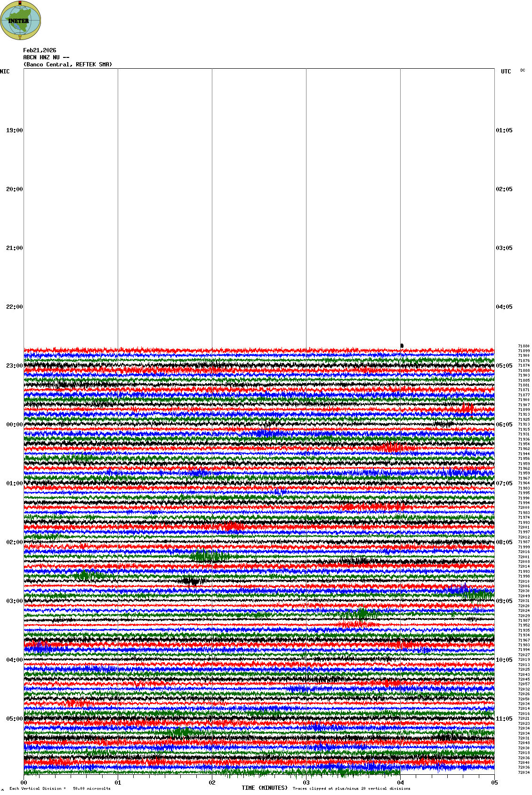Click the Each Vertical Division scale note

pos(60,788)
